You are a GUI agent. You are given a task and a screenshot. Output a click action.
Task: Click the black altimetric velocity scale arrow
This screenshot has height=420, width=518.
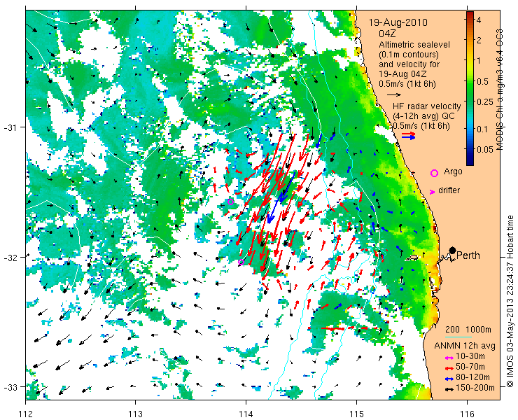(x=394, y=94)
